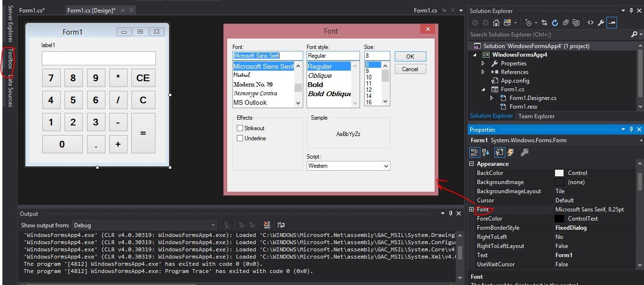Click the BackColor color swatch
The height and width of the screenshot is (285, 644).
[x=559, y=173]
